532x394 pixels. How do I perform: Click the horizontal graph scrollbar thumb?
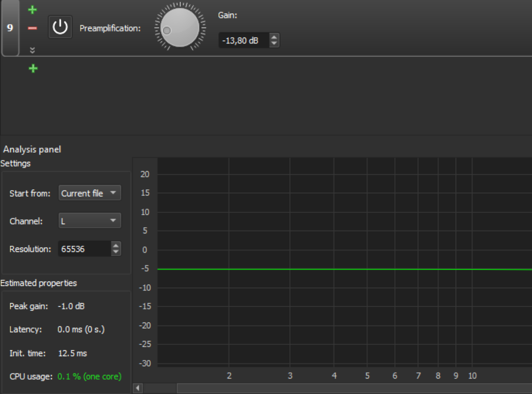coord(353,388)
